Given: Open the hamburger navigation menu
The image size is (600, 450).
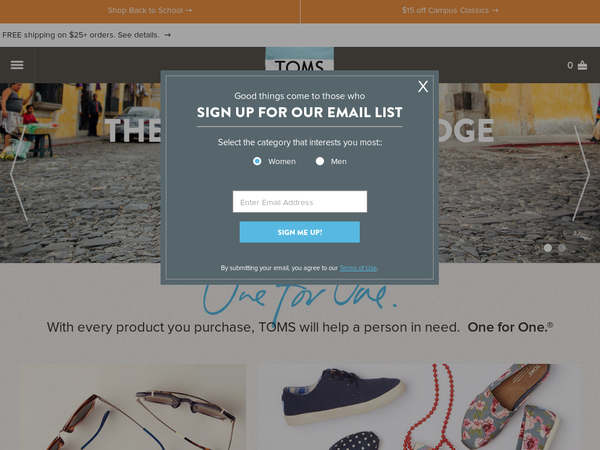Looking at the screenshot, I should [17, 65].
